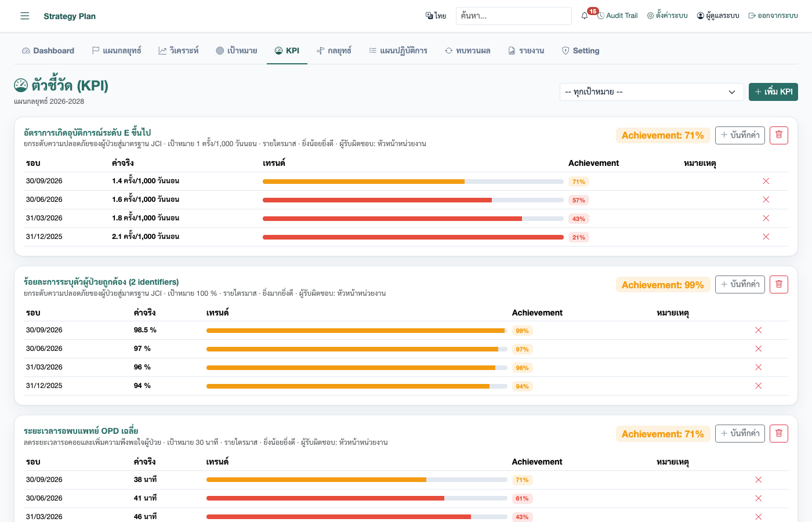Open the hamburger sidebar menu
The width and height of the screenshot is (812, 522).
(x=25, y=16)
